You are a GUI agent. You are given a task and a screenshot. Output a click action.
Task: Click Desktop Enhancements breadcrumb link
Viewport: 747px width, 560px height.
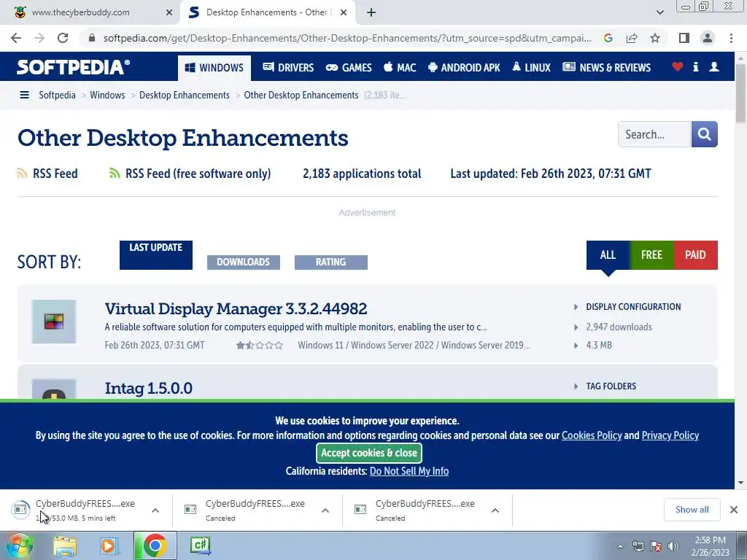(185, 96)
